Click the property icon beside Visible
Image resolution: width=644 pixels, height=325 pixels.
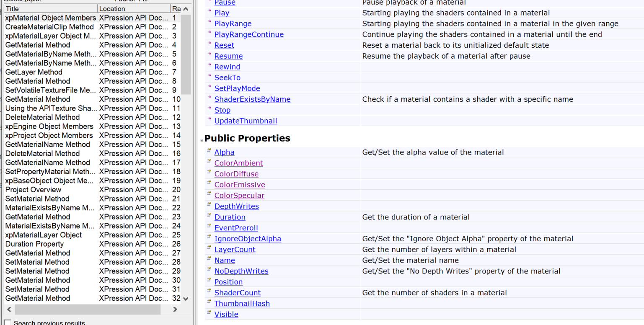[209, 312]
